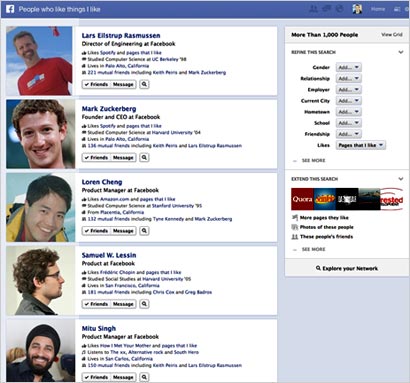Open the Employer Add dropdown
This screenshot has height=383, width=410.
coord(348,90)
